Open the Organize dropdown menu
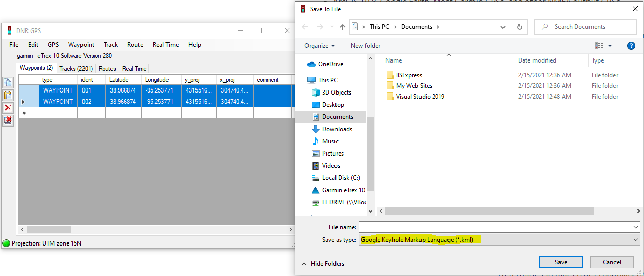 click(320, 46)
